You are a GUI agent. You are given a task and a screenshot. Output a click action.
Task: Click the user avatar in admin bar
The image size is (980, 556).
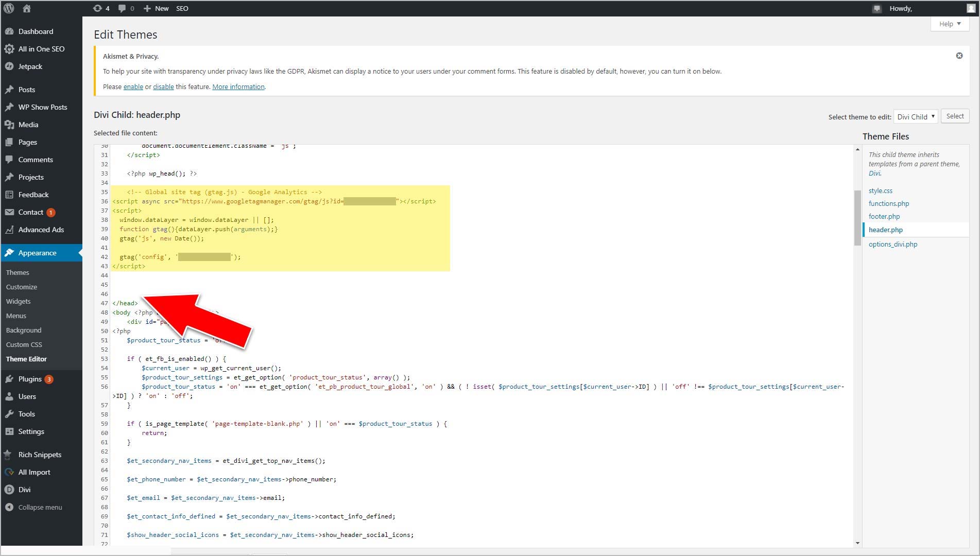coord(971,8)
